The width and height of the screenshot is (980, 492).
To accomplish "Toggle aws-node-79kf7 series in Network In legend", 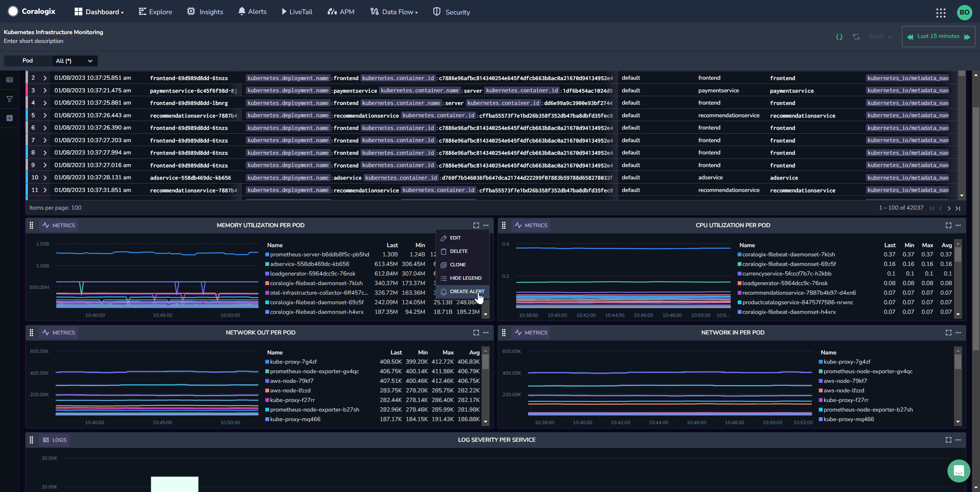I will point(843,381).
